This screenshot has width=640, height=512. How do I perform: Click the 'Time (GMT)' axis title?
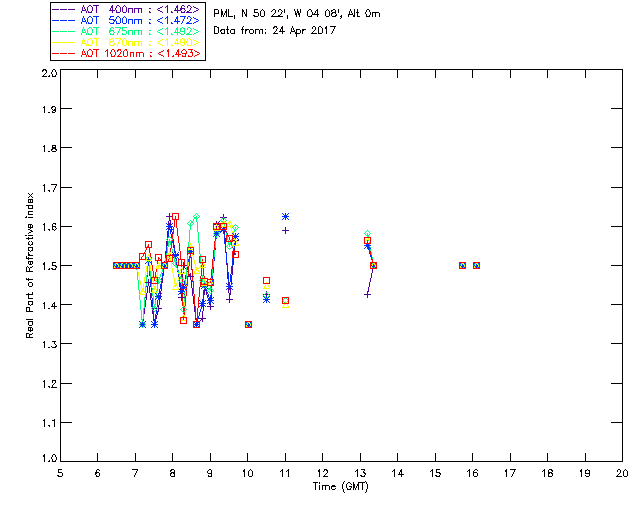340,486
